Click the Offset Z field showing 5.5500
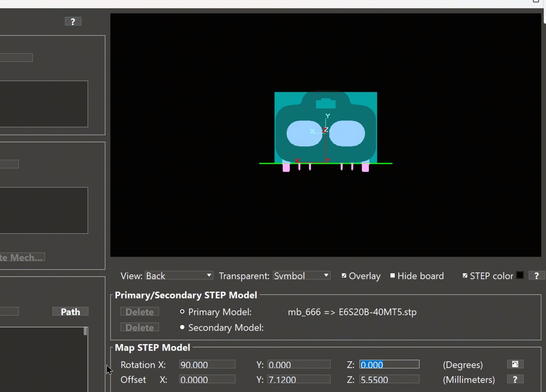This screenshot has height=392, width=546. [389, 380]
